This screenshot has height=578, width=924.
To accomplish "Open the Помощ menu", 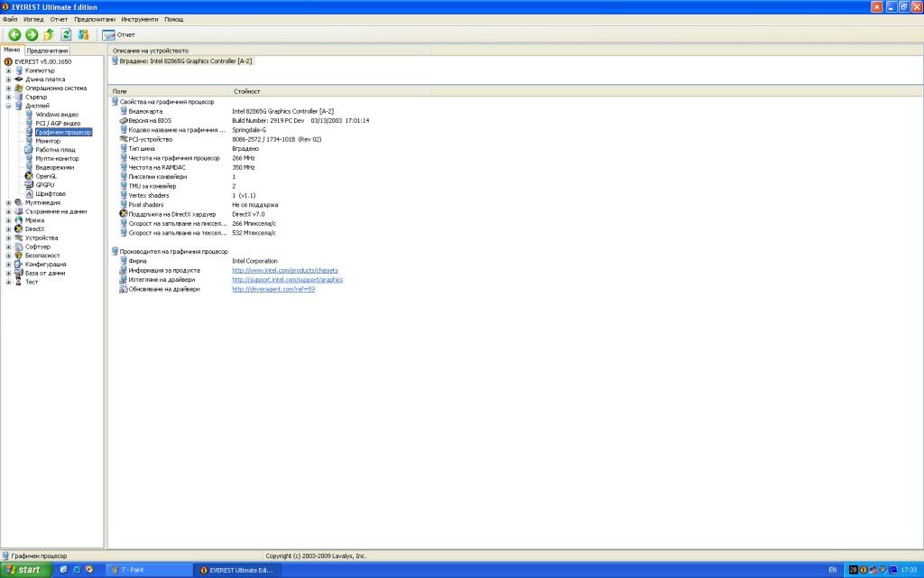I will click(x=174, y=20).
